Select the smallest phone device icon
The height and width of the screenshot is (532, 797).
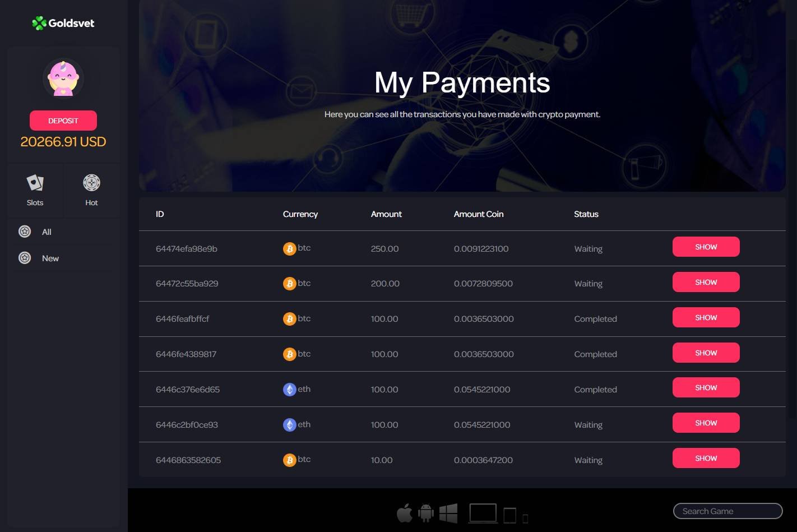pyautogui.click(x=525, y=519)
